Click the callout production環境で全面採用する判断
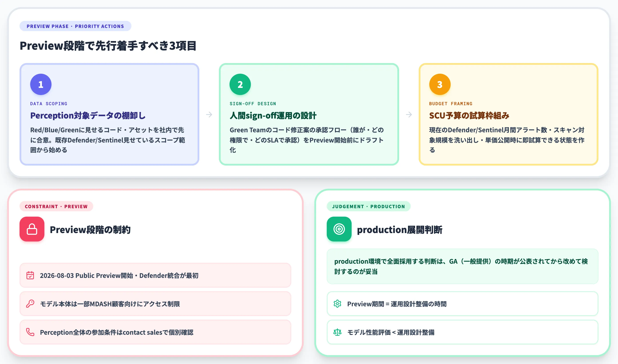 coord(463,266)
